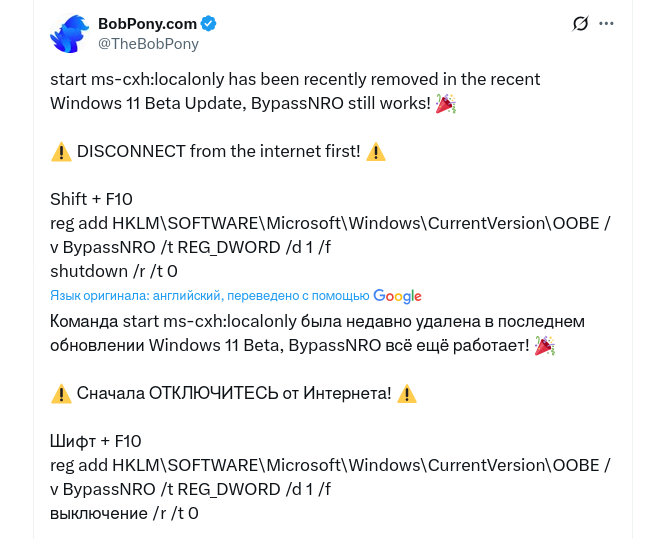Screen dimensions: 650x539
Task: Click the Grok icon beside the post menu
Action: coord(579,23)
